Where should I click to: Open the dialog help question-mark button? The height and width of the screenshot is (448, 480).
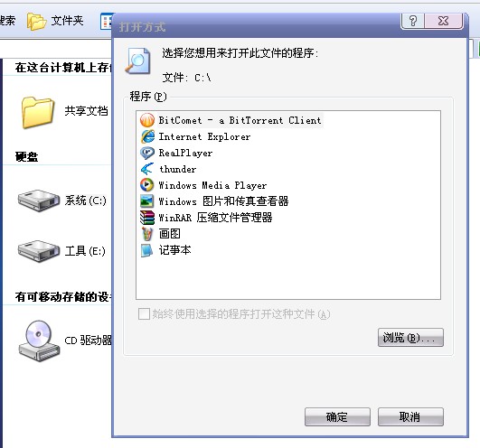(x=412, y=21)
